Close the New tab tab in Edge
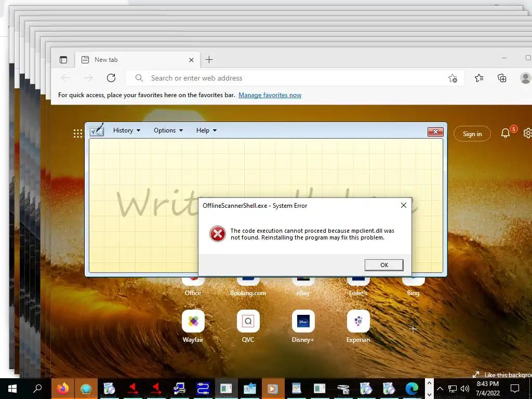Viewport: 532px width, 399px height. [191, 60]
